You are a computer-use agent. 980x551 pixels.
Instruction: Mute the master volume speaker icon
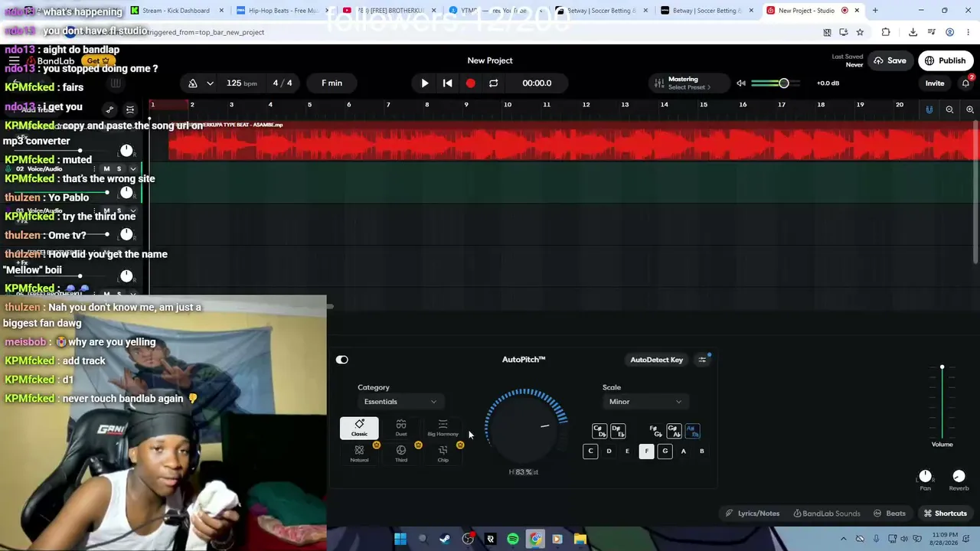pos(741,83)
